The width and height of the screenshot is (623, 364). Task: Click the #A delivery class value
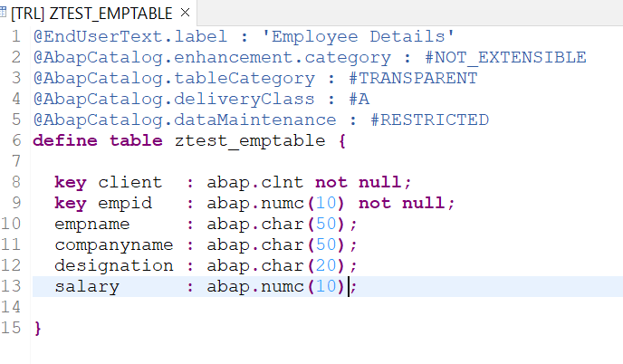358,99
